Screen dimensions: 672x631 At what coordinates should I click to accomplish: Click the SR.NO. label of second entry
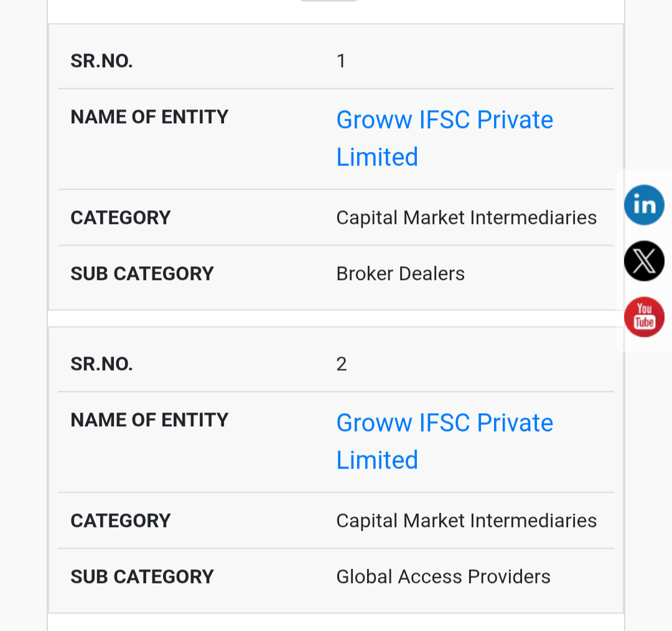tap(101, 364)
